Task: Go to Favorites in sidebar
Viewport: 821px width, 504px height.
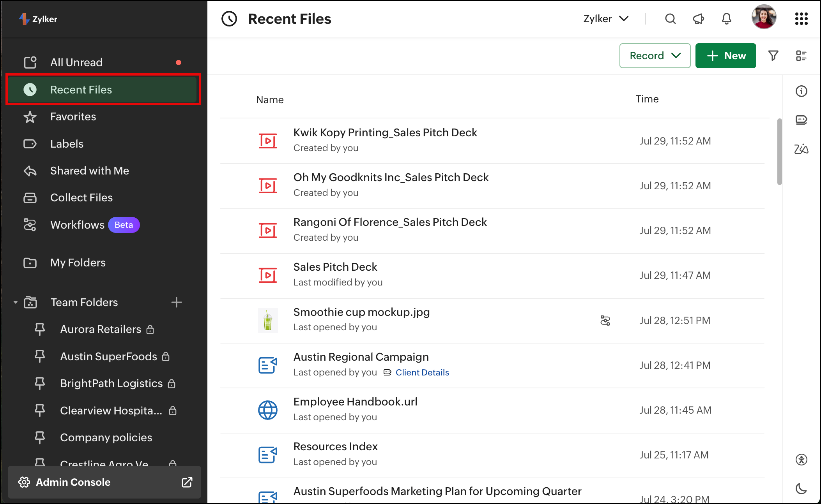Action: click(73, 116)
